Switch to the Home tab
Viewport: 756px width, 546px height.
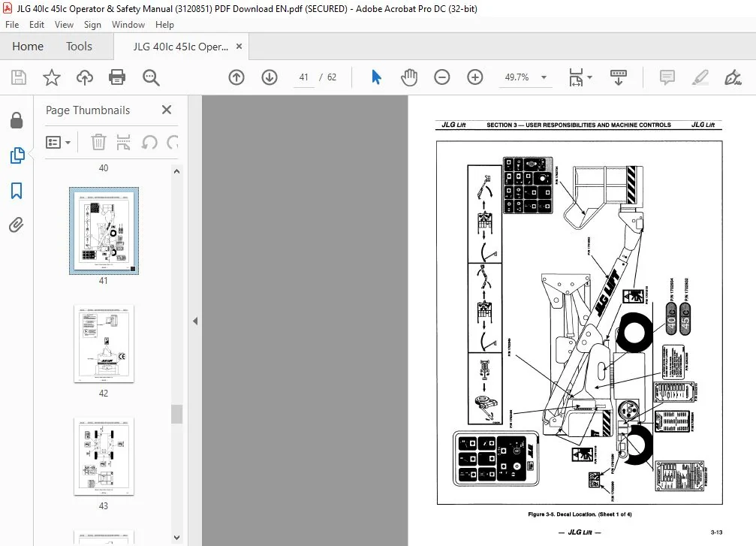point(28,47)
